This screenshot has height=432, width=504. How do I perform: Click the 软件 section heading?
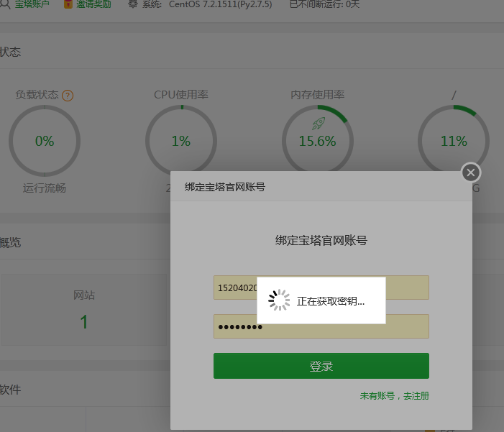(10, 390)
